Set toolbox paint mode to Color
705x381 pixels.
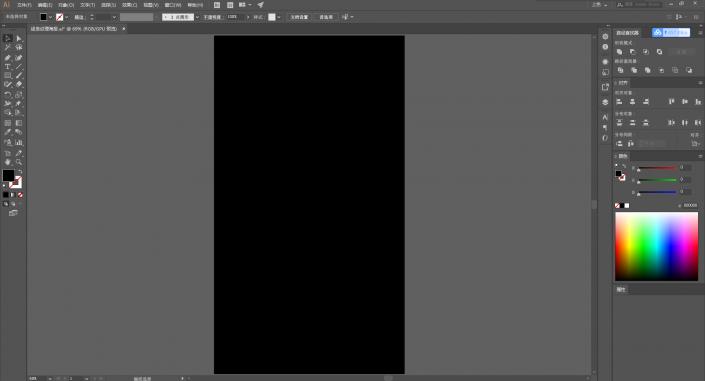click(x=6, y=195)
